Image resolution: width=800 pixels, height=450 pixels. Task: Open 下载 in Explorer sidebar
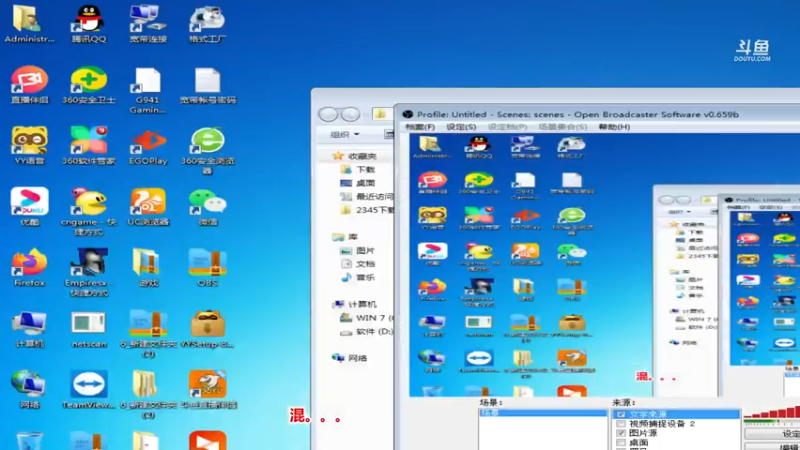[x=359, y=169]
